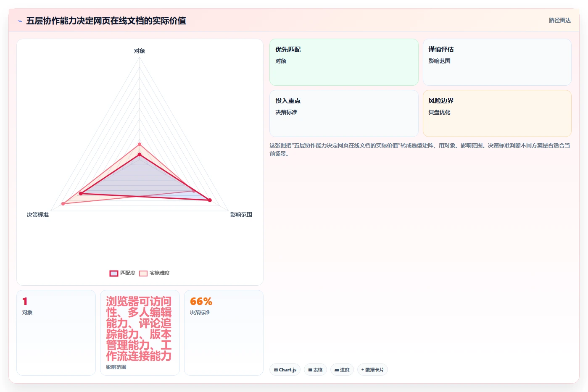Click the radar axis label 对象
This screenshot has height=392, width=588.
(140, 51)
